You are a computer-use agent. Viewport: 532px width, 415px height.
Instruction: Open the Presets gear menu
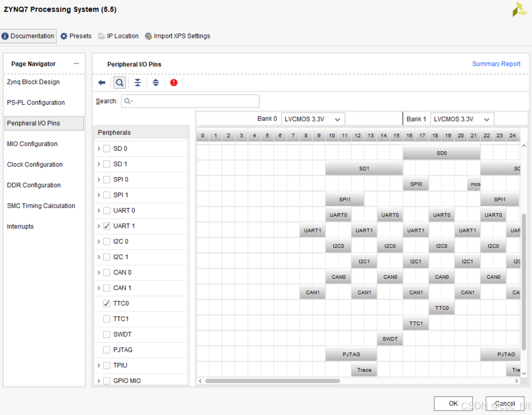click(x=76, y=36)
